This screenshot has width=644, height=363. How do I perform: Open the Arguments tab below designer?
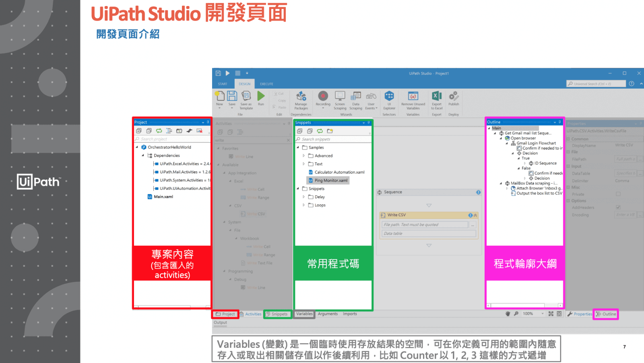(328, 314)
